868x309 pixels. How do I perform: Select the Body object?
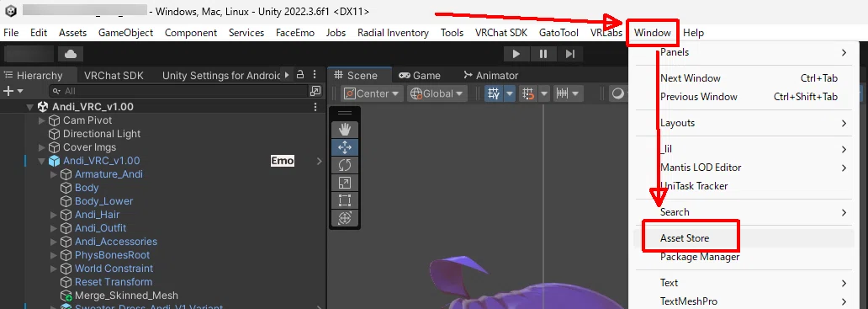pyautogui.click(x=87, y=188)
